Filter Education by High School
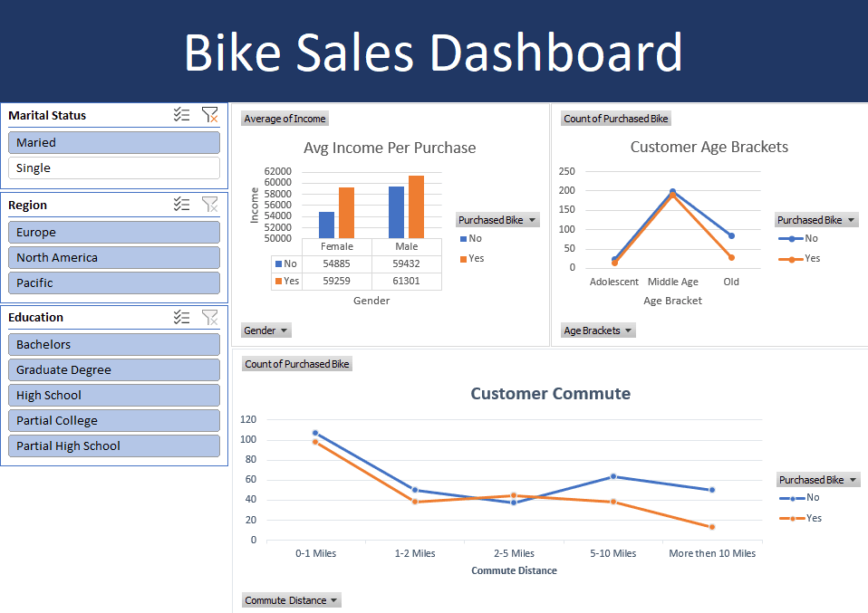The height and width of the screenshot is (613, 868). click(114, 396)
